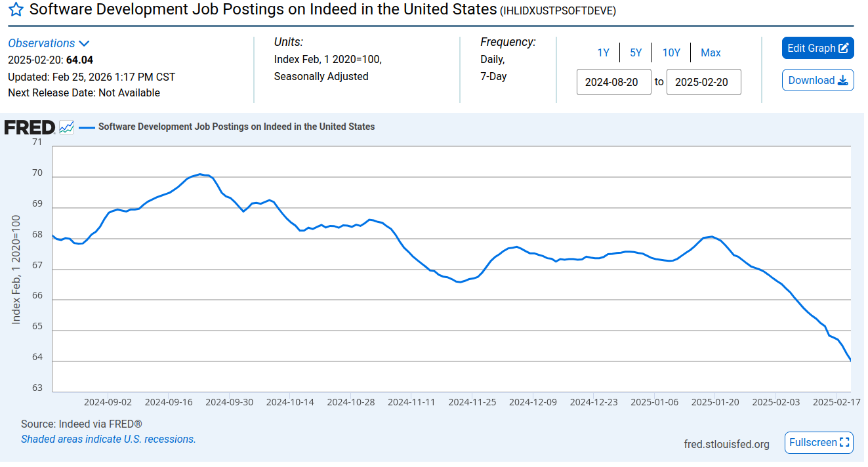
Task: Click the blue legend line swatch
Action: click(x=87, y=127)
